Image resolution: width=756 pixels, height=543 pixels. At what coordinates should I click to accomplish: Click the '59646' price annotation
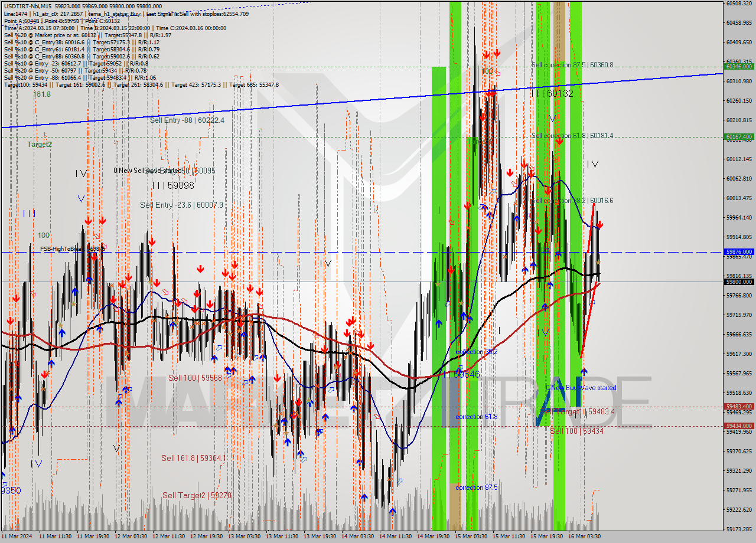pyautogui.click(x=467, y=374)
